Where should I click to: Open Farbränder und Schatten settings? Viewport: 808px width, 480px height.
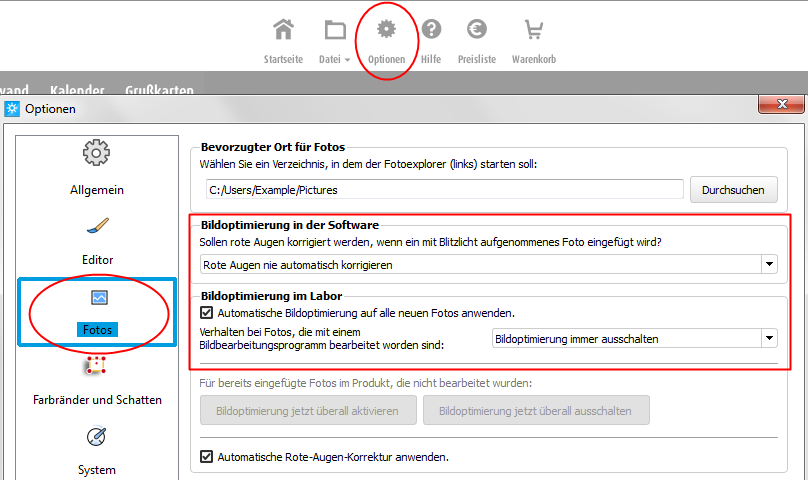click(97, 381)
